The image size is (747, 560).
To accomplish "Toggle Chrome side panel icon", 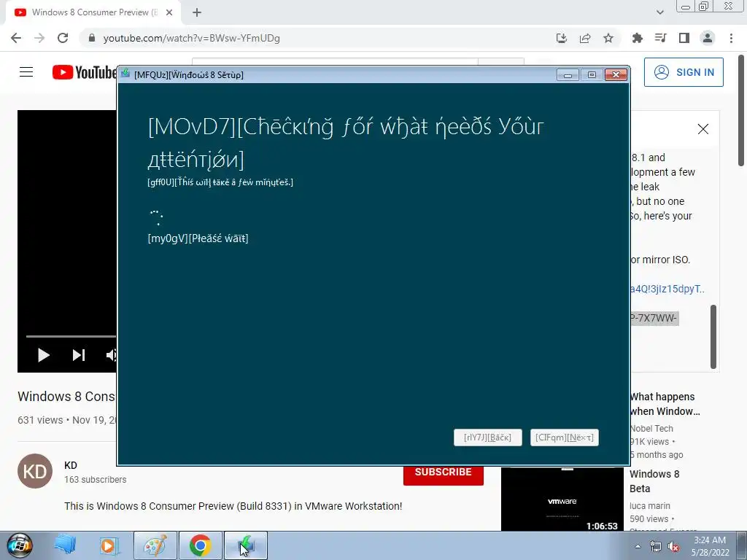I will (684, 38).
